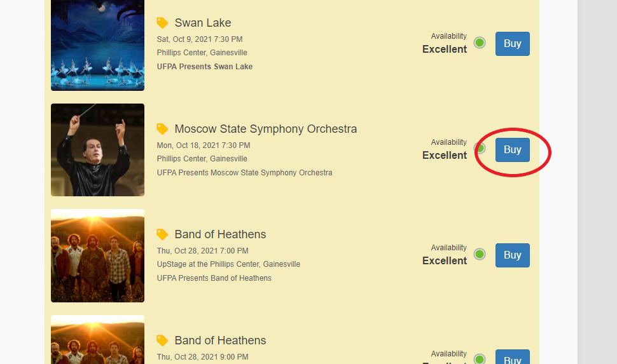This screenshot has height=364, width=617.
Task: Open the Swan Lake event title
Action: point(203,23)
